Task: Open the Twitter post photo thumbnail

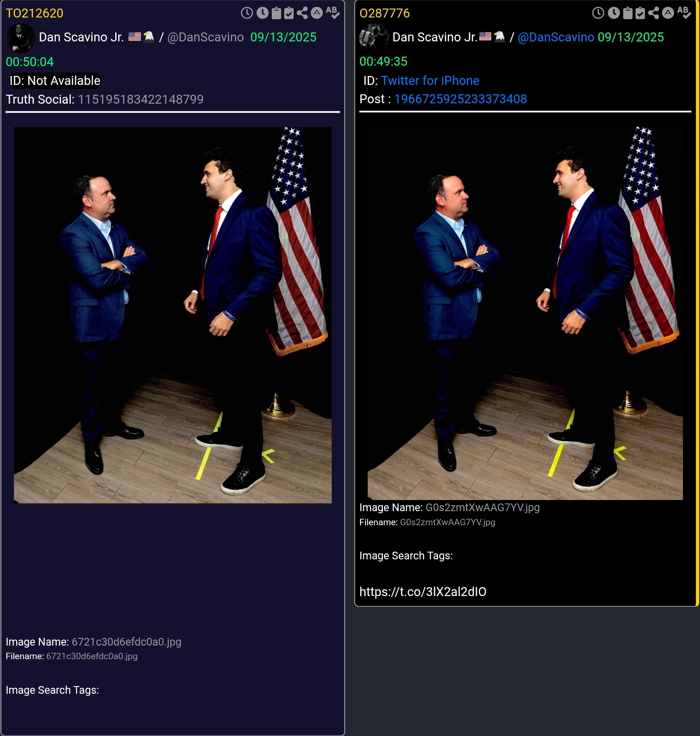Action: click(x=525, y=313)
